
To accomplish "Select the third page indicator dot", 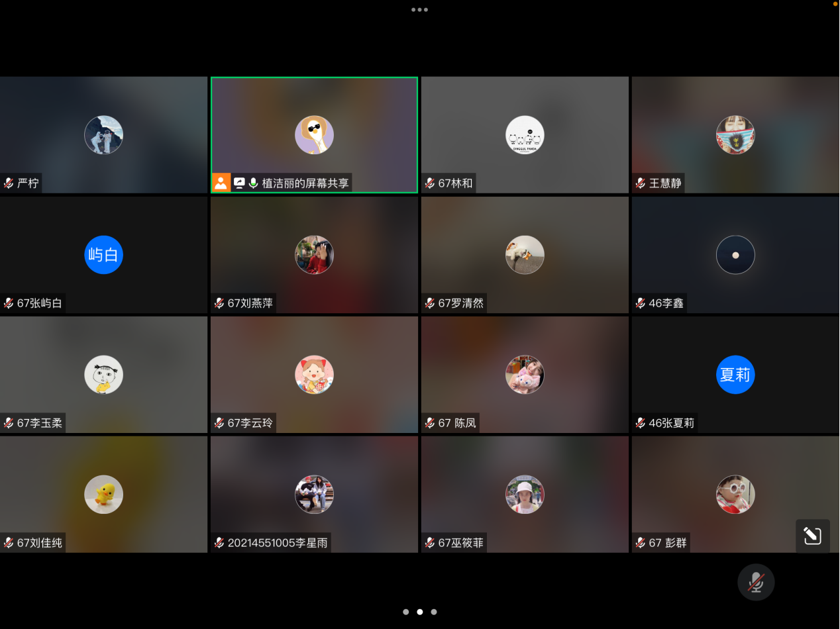I will (433, 612).
